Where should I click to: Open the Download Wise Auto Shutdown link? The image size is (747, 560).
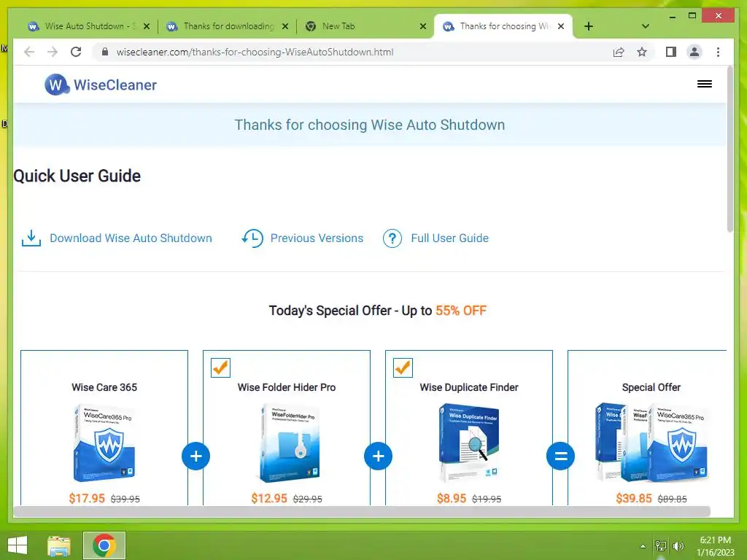click(x=131, y=238)
